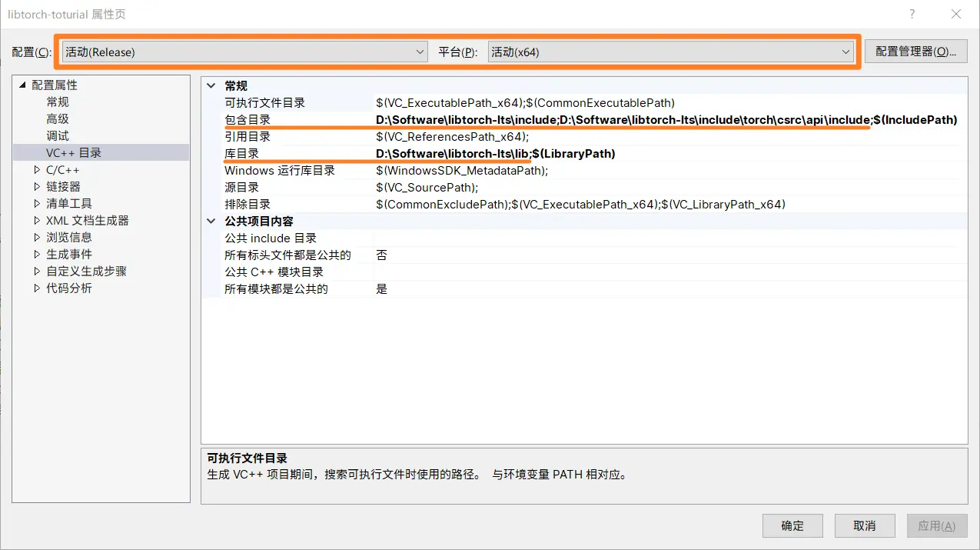Collapse the 公共项目内容 section arrow
980x550 pixels.
211,221
